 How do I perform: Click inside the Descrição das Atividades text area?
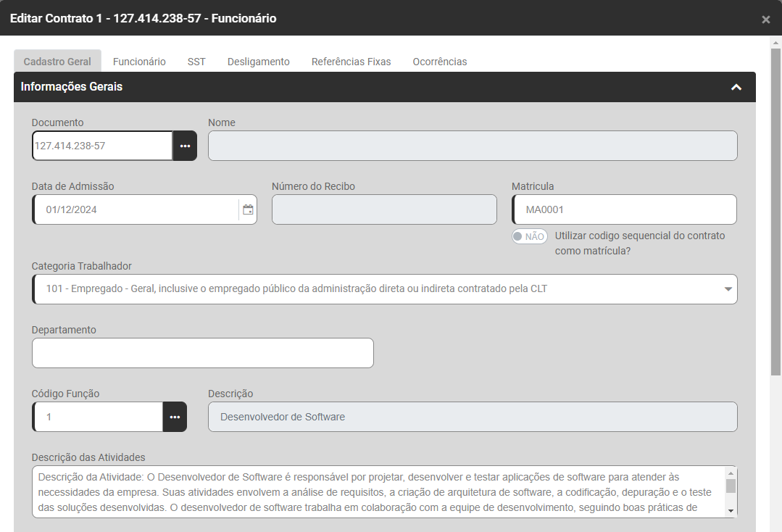(377, 491)
